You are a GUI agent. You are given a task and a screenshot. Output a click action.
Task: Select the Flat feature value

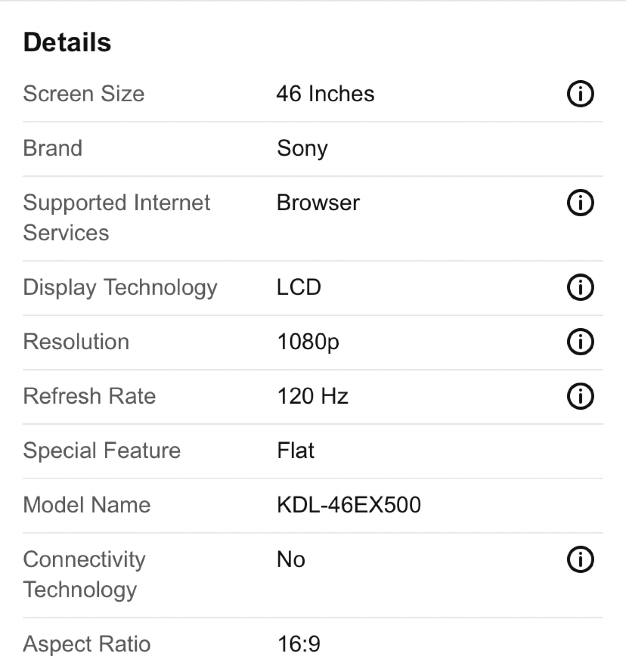click(296, 451)
